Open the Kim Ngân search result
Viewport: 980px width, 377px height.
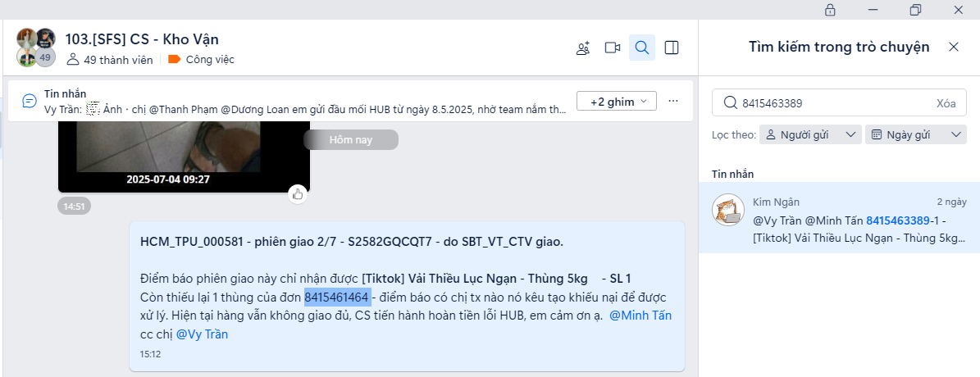pos(839,217)
